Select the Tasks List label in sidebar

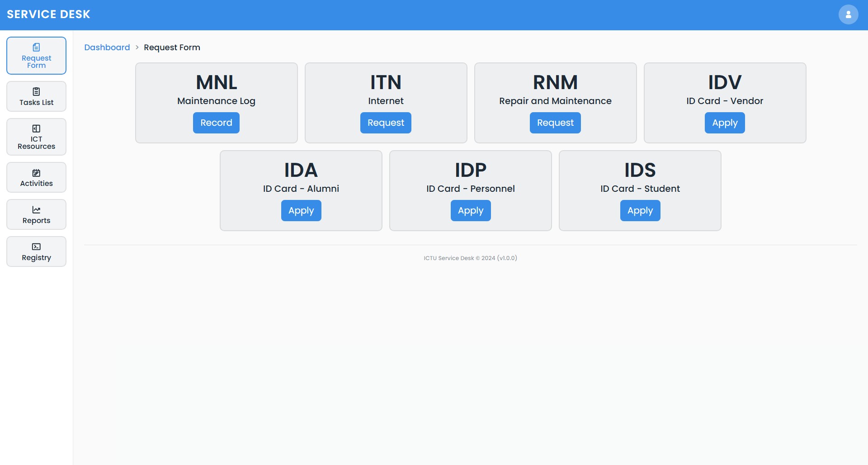[36, 103]
